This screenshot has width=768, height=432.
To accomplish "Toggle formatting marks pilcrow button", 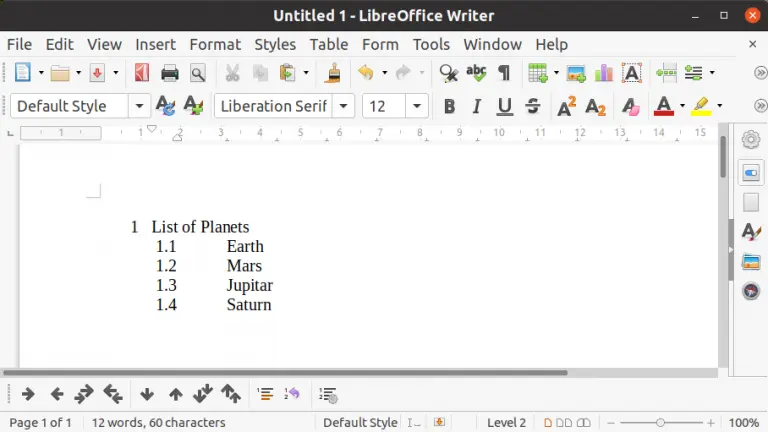I will pos(504,73).
